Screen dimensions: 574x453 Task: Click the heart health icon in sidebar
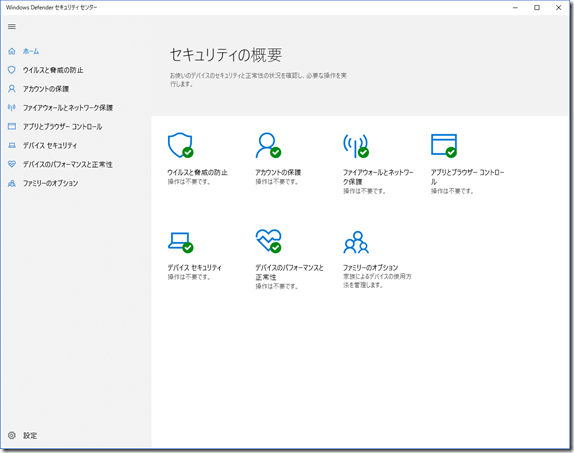point(12,164)
